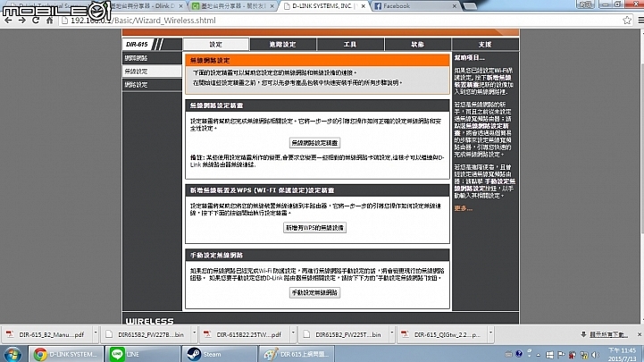Open the new tab button
The width and height of the screenshot is (644, 362).
(470, 5)
